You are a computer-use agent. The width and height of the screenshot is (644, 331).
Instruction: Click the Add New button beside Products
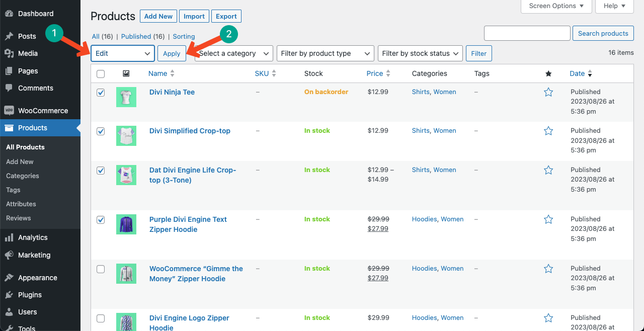tap(158, 16)
